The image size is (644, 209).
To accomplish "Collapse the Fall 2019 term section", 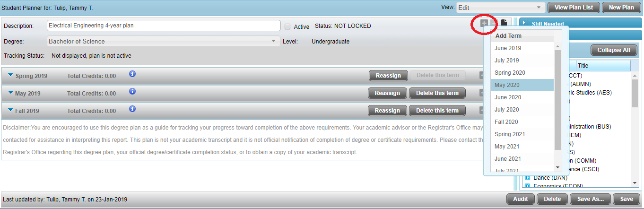I will [10, 110].
